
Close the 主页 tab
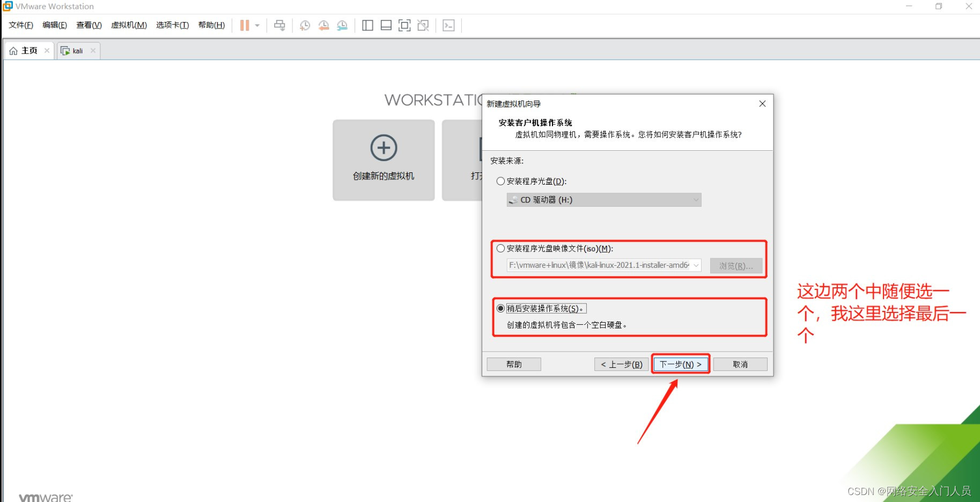(47, 50)
